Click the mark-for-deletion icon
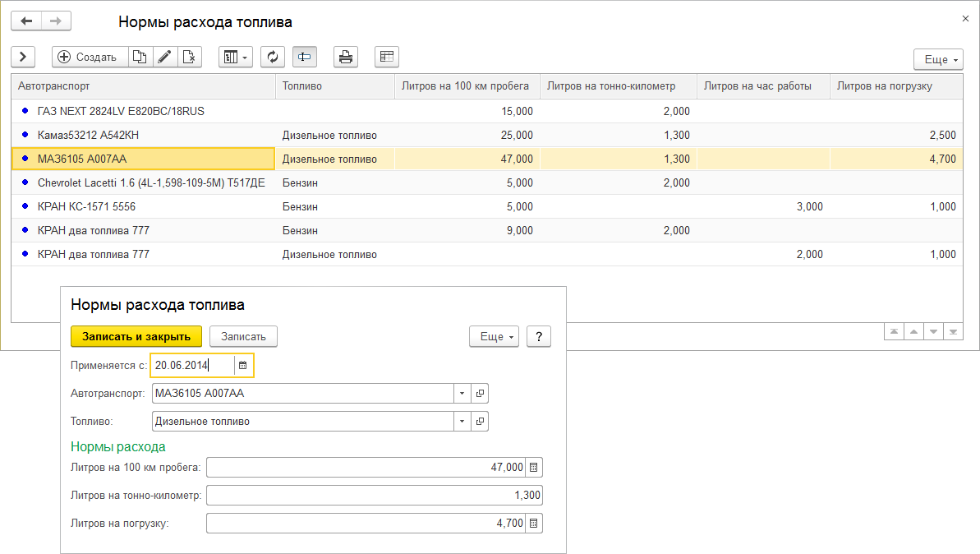Screen dimensions: 980x554 (189, 57)
